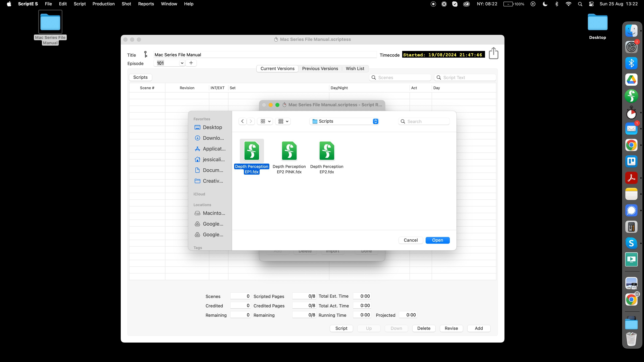Open the Scripts folder location popup
Image resolution: width=644 pixels, height=362 pixels.
[x=344, y=121]
